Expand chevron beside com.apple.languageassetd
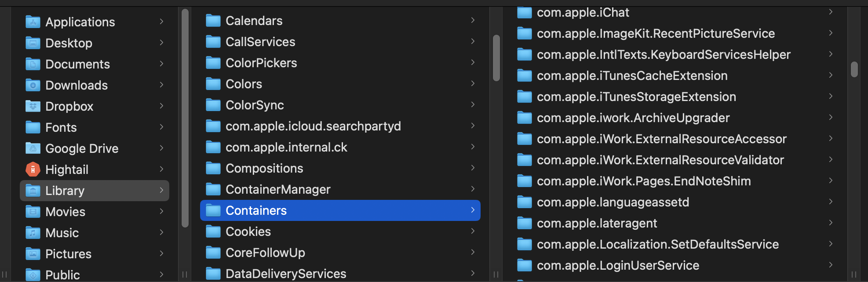The height and width of the screenshot is (282, 868). click(x=831, y=202)
